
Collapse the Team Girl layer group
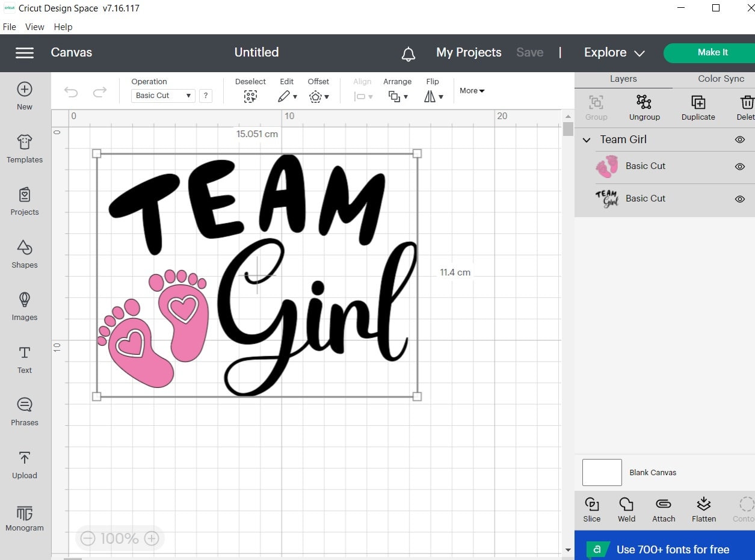(586, 140)
